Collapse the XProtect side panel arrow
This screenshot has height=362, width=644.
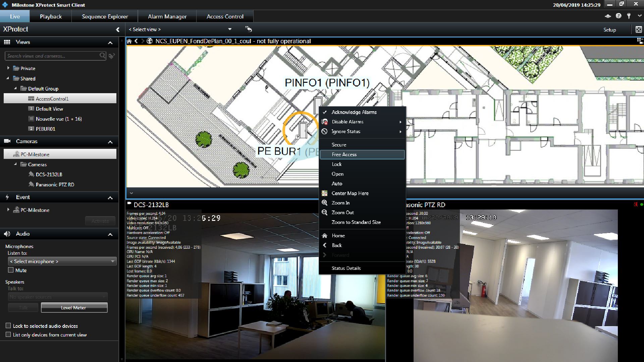tap(118, 29)
